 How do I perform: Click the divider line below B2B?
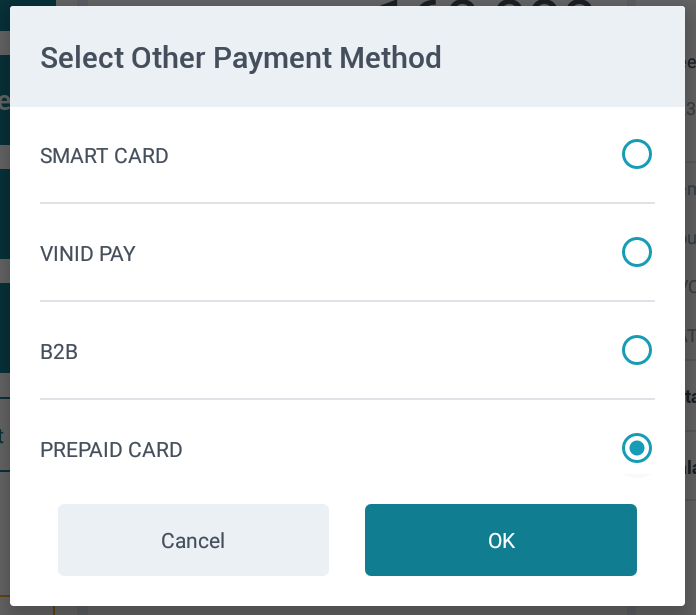(x=347, y=399)
